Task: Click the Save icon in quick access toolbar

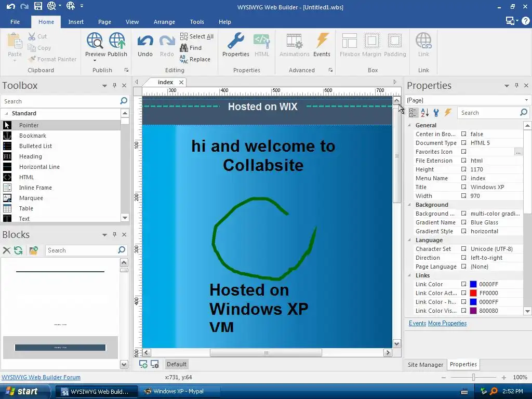Action: [x=38, y=6]
